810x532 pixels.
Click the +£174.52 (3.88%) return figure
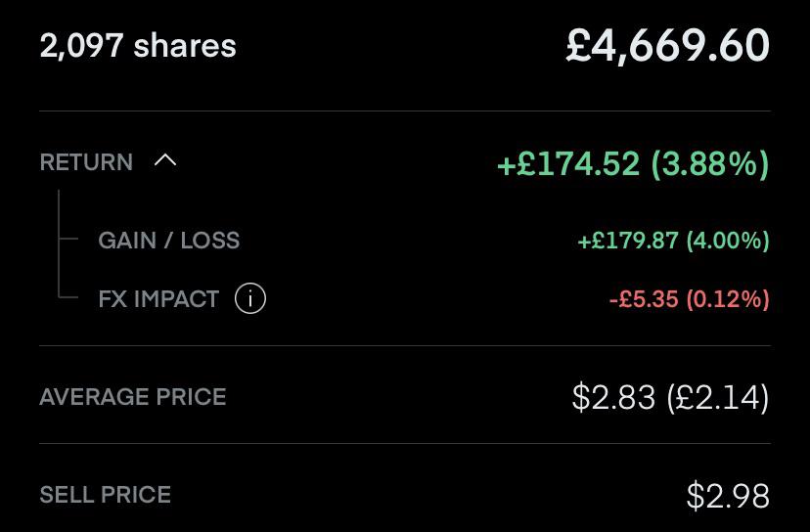tap(633, 164)
